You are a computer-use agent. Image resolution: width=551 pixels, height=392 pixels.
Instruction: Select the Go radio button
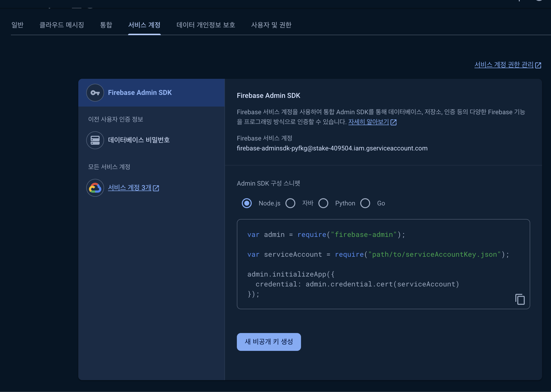(365, 203)
